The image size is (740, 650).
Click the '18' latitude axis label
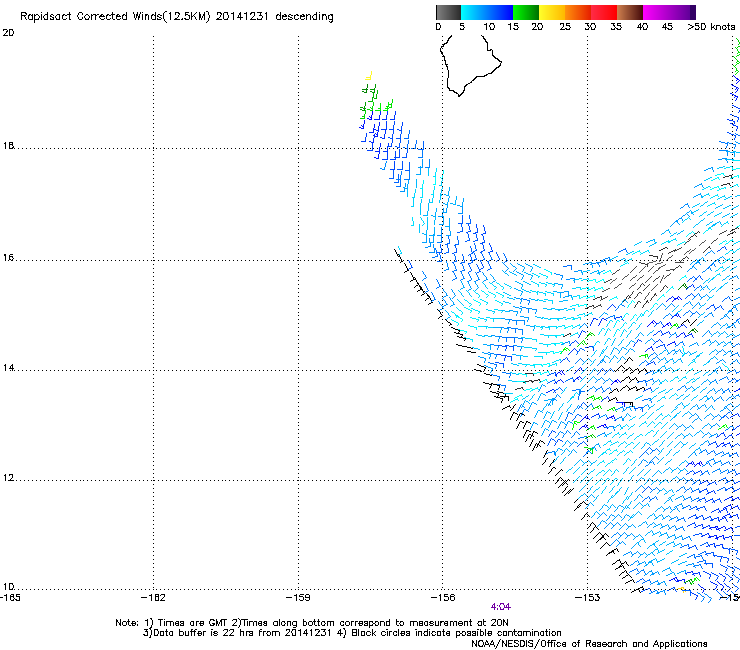pos(8,146)
